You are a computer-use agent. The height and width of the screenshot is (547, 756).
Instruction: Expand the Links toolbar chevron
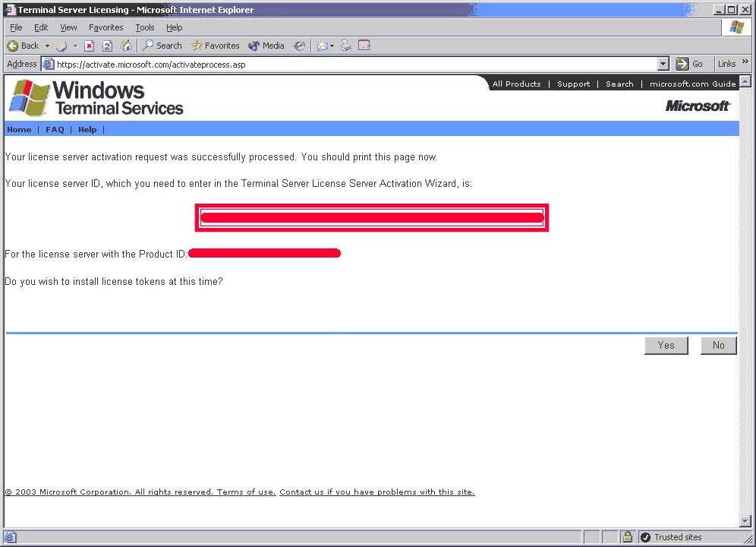(745, 62)
